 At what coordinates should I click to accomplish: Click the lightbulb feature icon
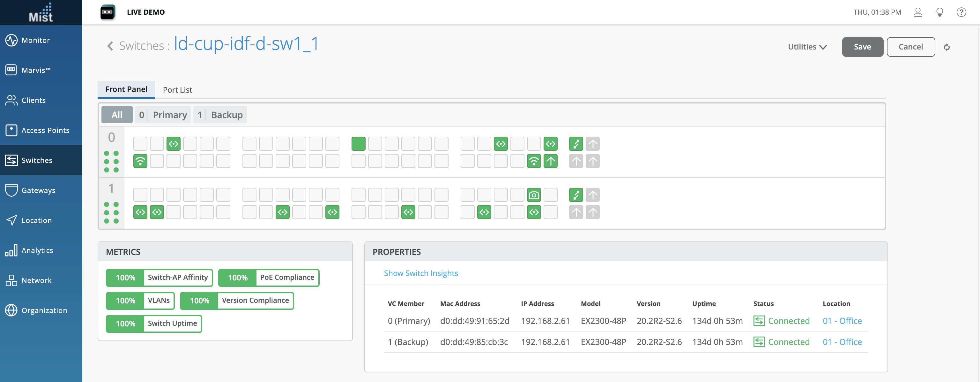point(939,12)
